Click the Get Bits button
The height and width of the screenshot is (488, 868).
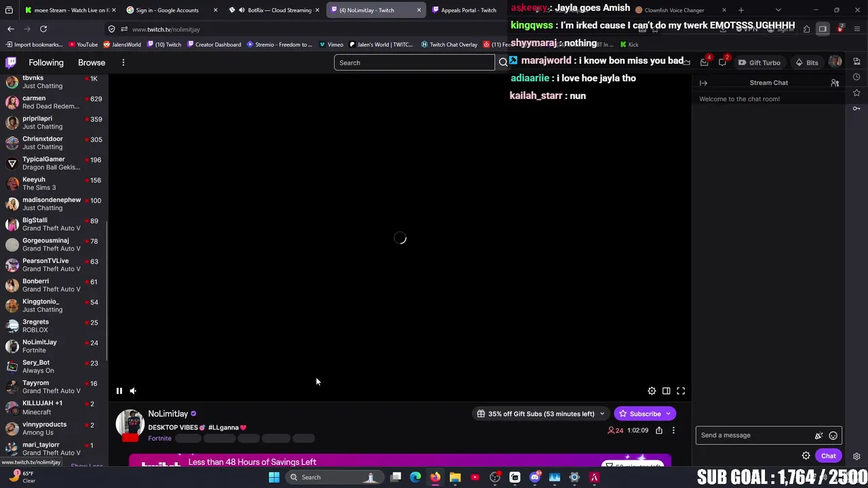coord(807,62)
